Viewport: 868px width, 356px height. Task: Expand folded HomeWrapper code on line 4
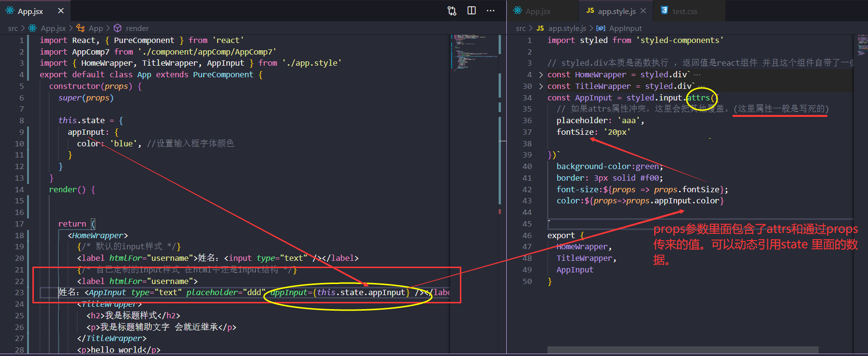tap(541, 75)
